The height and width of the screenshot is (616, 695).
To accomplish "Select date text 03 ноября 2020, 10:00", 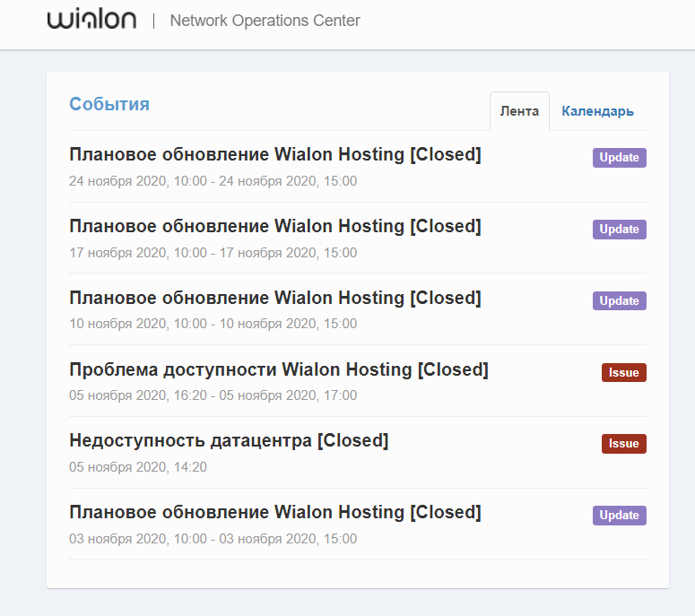I will click(x=138, y=539).
